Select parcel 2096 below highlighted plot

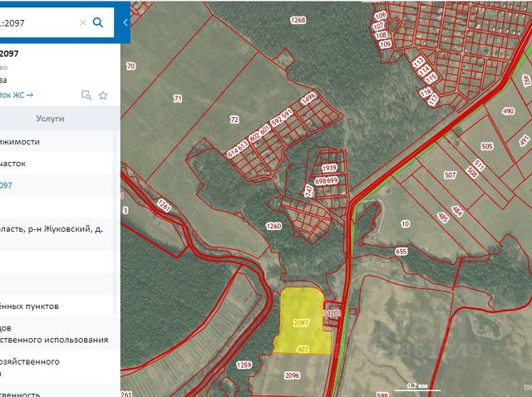292,375
